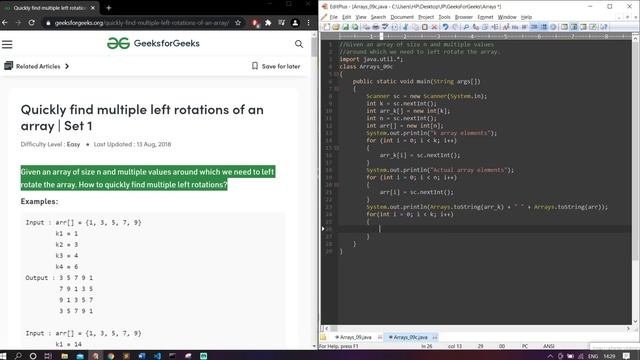Click the Save All icon in EditPlus toolbar
This screenshot has height=360, width=640.
355,27
